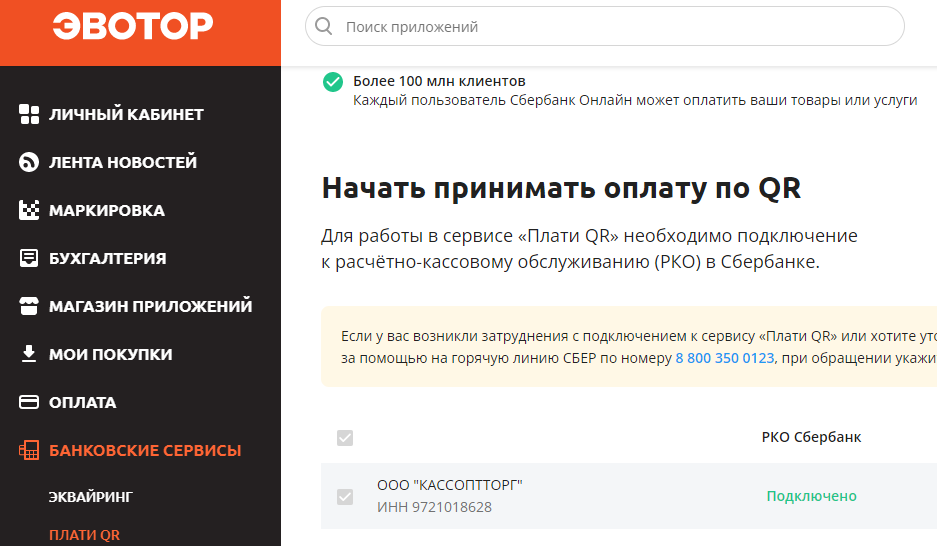Click the Маркировка code icon
Image resolution: width=937 pixels, height=546 pixels.
click(29, 210)
